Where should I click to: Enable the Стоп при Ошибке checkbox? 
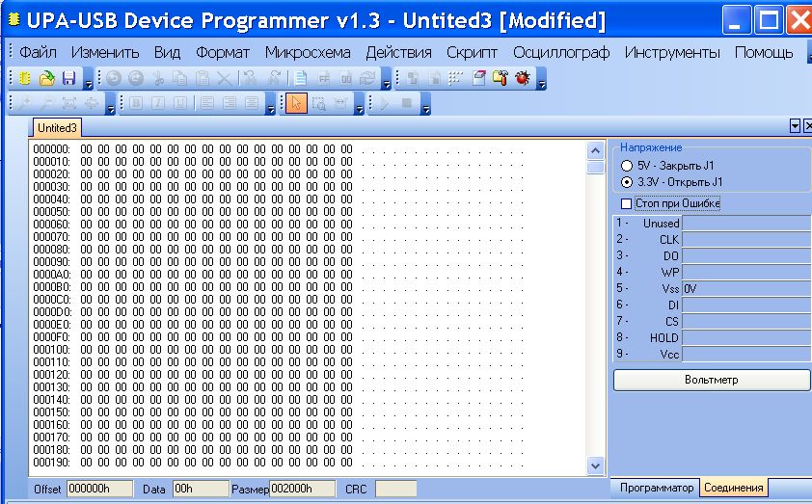[x=626, y=204]
